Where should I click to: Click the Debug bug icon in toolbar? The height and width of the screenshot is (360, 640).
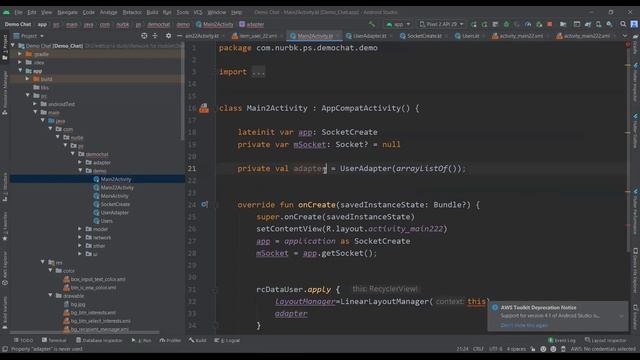coord(506,24)
